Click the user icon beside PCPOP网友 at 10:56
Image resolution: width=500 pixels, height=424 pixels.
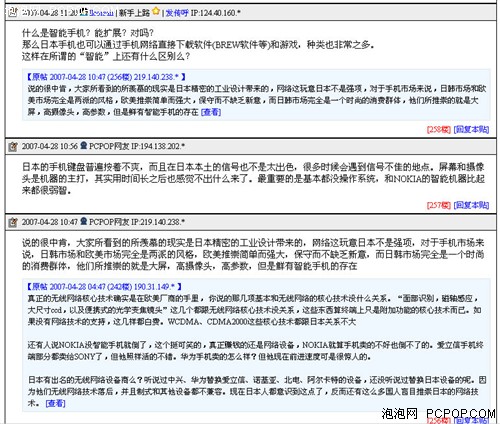(x=84, y=145)
